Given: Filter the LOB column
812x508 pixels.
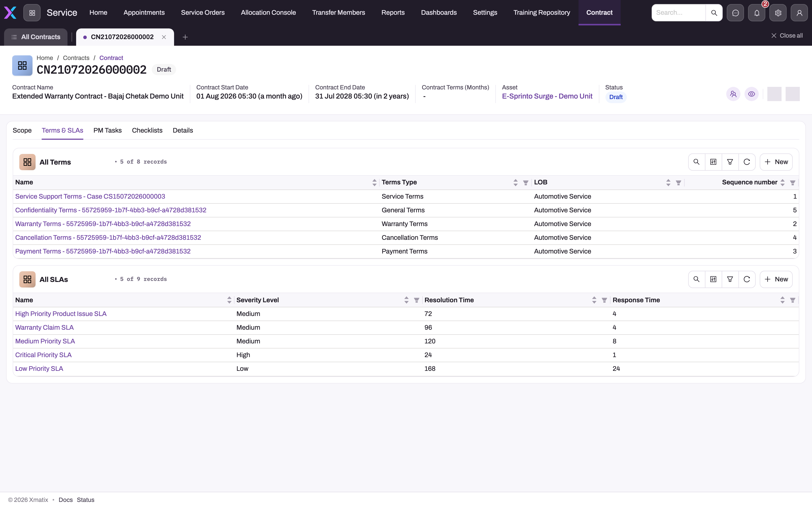Looking at the screenshot, I should pyautogui.click(x=679, y=183).
